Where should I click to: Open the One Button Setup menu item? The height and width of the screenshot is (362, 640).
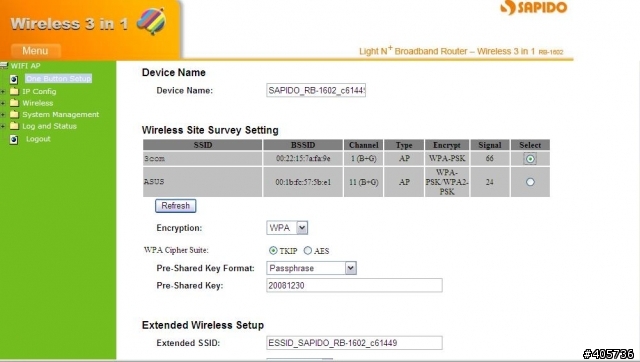(58, 78)
